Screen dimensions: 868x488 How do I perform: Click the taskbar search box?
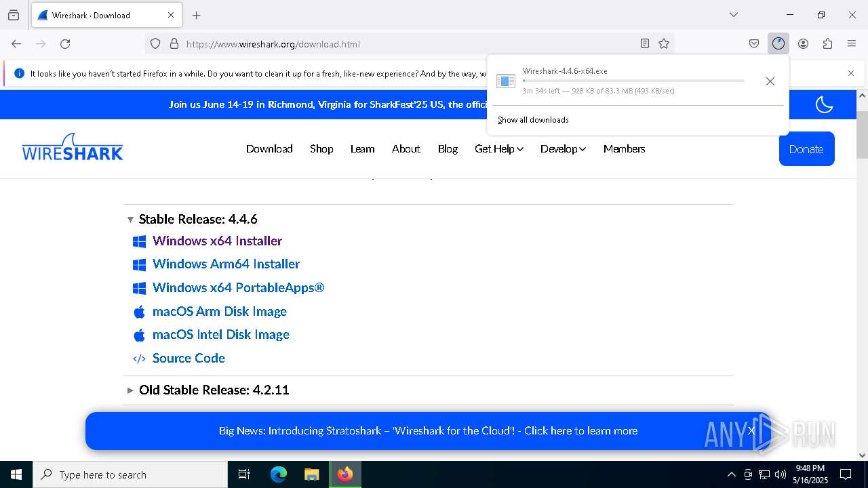(x=130, y=474)
